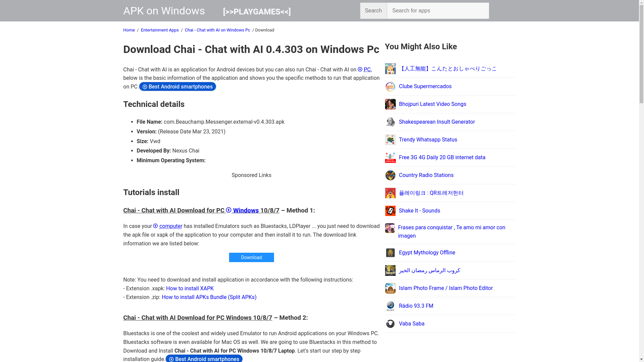This screenshot has height=362, width=644.
Task: Click the Country Radio Stations icon
Action: pyautogui.click(x=390, y=175)
